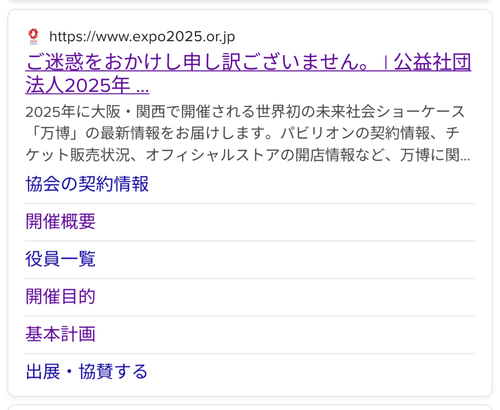Follow the 出展・協賛する sitelink
The height and width of the screenshot is (410, 500).
(87, 372)
